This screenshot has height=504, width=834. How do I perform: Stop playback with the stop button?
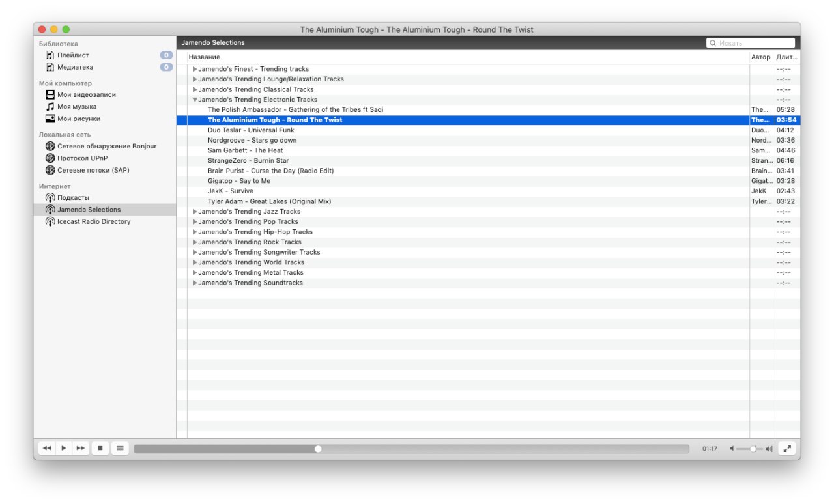point(100,449)
